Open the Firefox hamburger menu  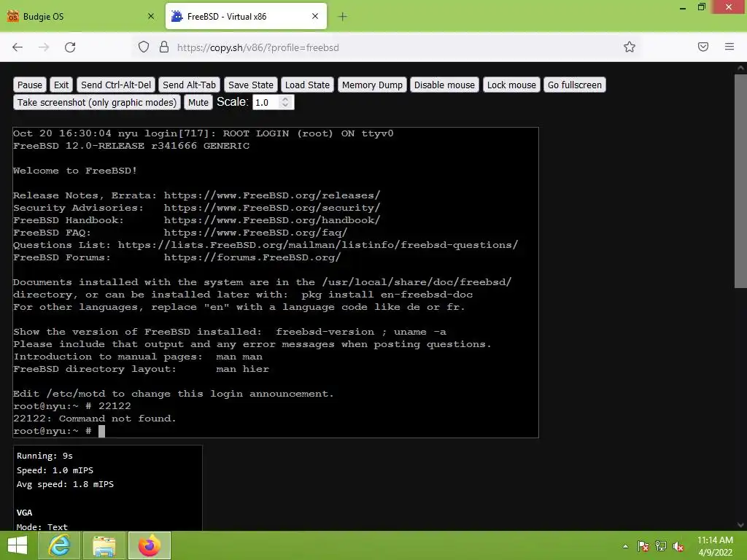click(729, 47)
